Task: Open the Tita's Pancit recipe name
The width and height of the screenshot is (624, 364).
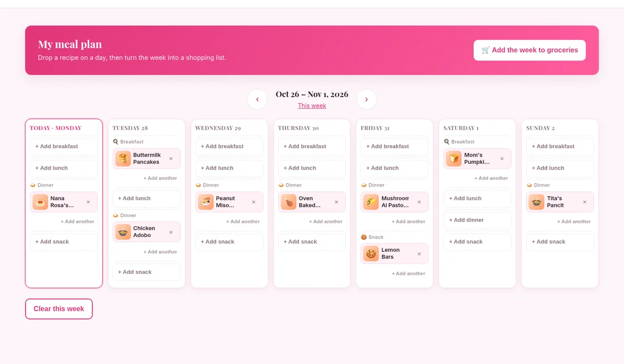Action: tap(555, 202)
